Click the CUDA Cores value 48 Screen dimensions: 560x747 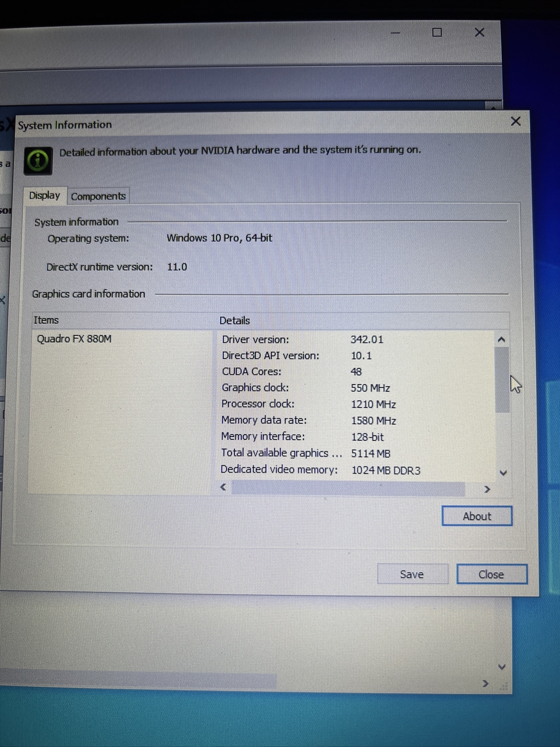tap(356, 372)
